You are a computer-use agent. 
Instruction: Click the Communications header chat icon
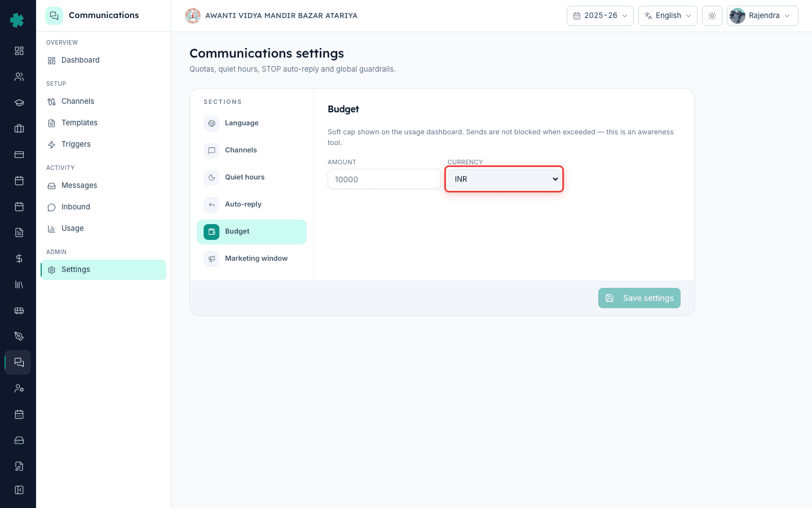coord(54,16)
